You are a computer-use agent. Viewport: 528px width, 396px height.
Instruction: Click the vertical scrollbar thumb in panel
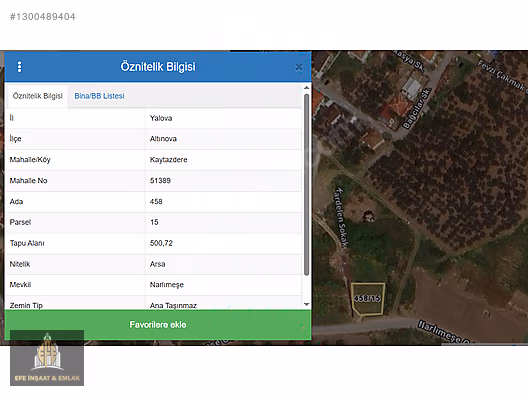(306, 185)
